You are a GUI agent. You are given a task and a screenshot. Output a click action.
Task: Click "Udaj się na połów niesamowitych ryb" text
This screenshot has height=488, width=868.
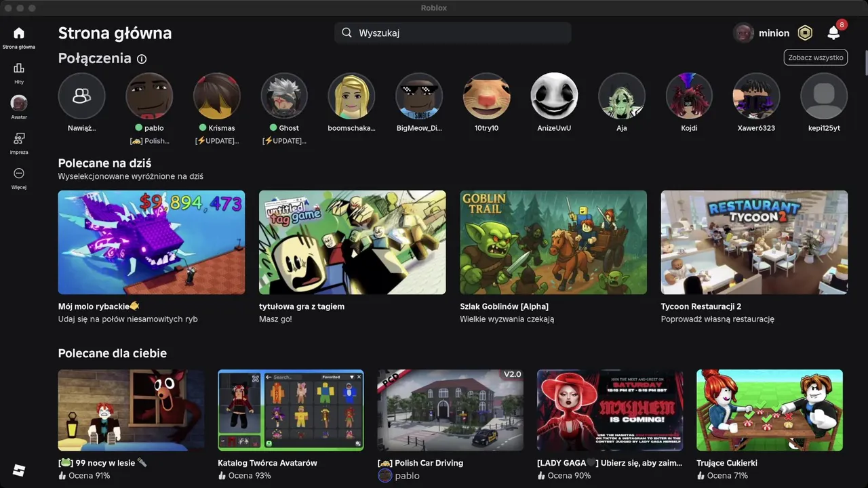[x=128, y=319]
